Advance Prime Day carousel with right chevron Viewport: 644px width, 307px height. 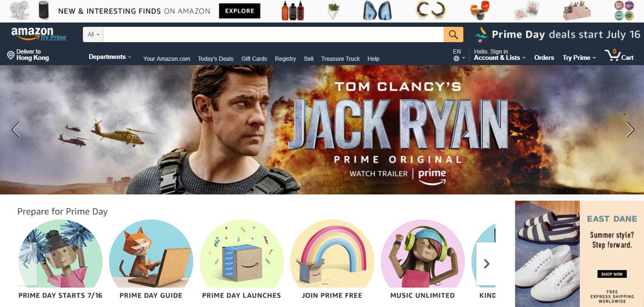click(x=486, y=264)
